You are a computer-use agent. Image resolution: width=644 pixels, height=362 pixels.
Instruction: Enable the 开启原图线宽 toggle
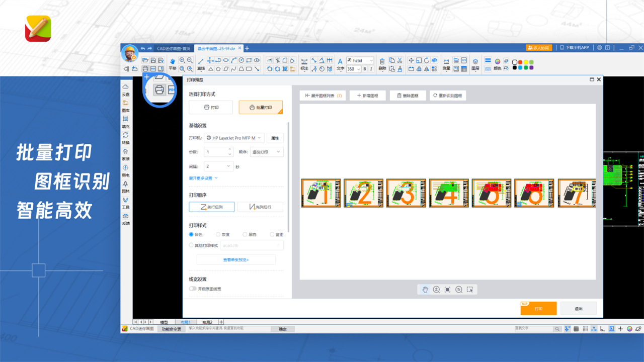tap(193, 289)
